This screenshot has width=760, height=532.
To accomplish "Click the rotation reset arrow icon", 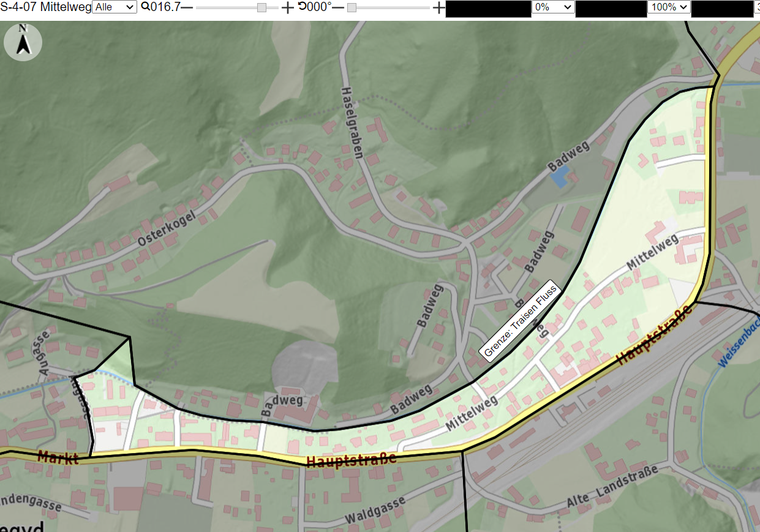I will [303, 7].
